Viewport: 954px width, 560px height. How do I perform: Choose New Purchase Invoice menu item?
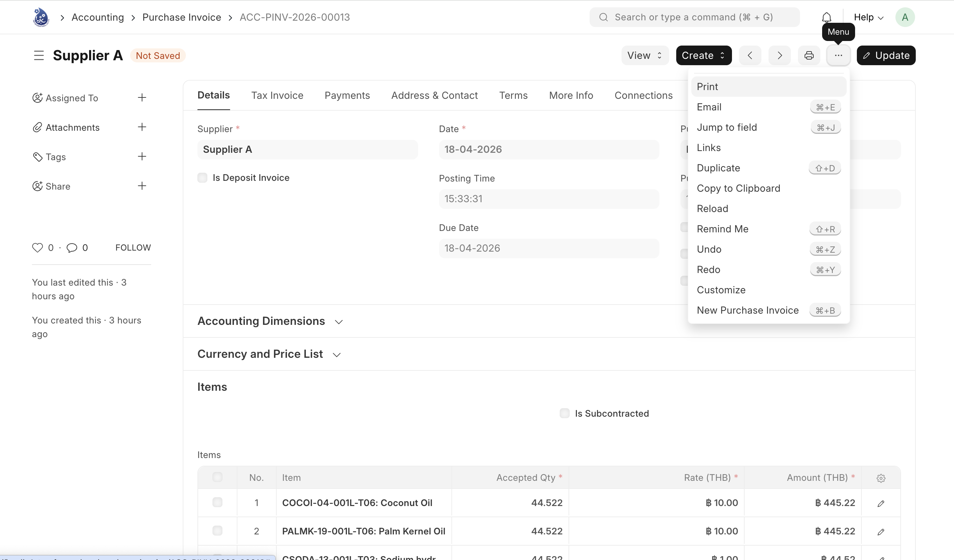pyautogui.click(x=768, y=310)
